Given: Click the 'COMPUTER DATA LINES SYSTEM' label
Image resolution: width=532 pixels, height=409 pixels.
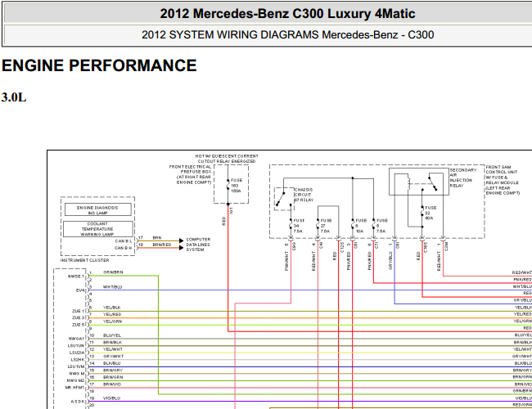Looking at the screenshot, I should (198, 245).
